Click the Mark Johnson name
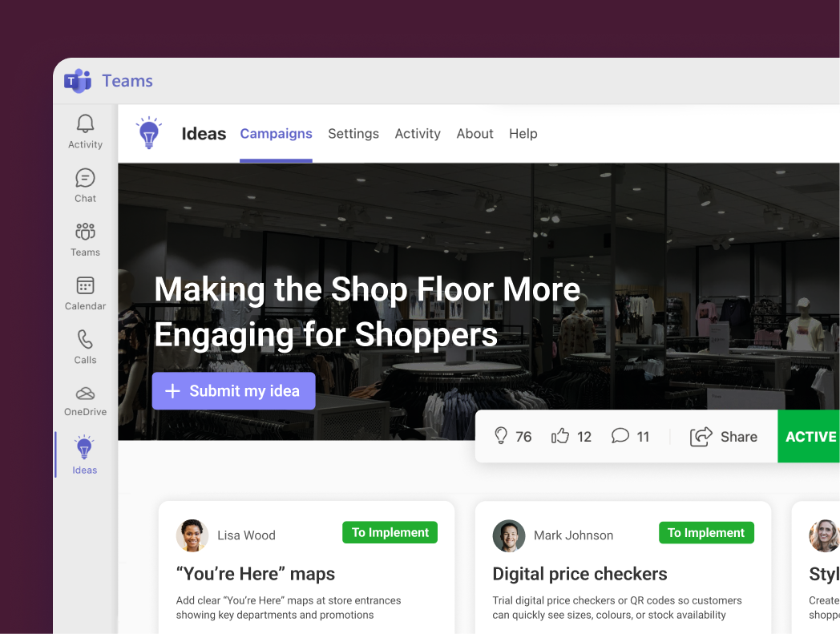840x634 pixels. (573, 535)
